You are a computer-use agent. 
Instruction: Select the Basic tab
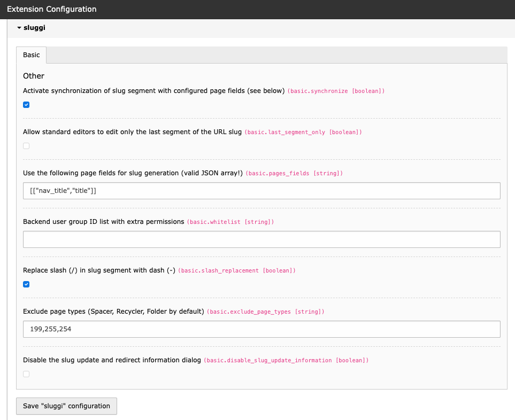tap(31, 55)
